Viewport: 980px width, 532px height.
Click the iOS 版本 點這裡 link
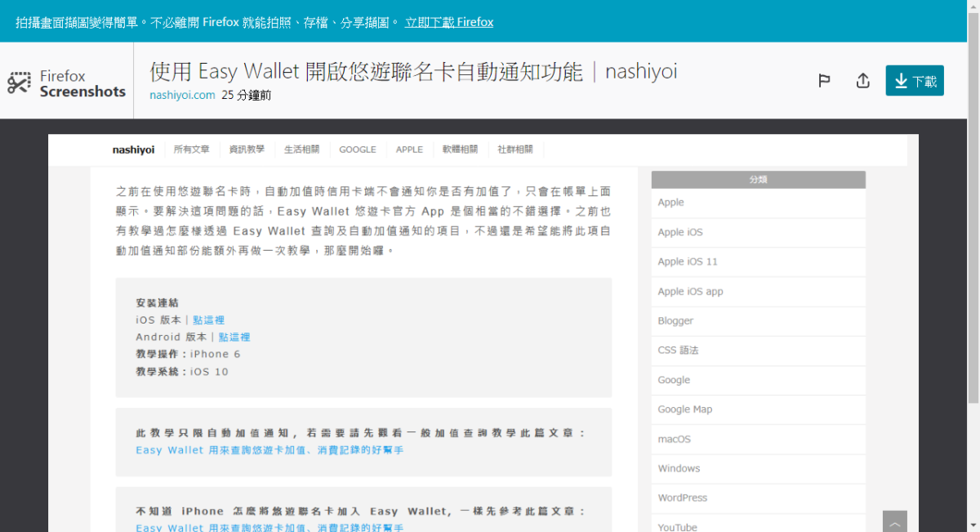208,320
